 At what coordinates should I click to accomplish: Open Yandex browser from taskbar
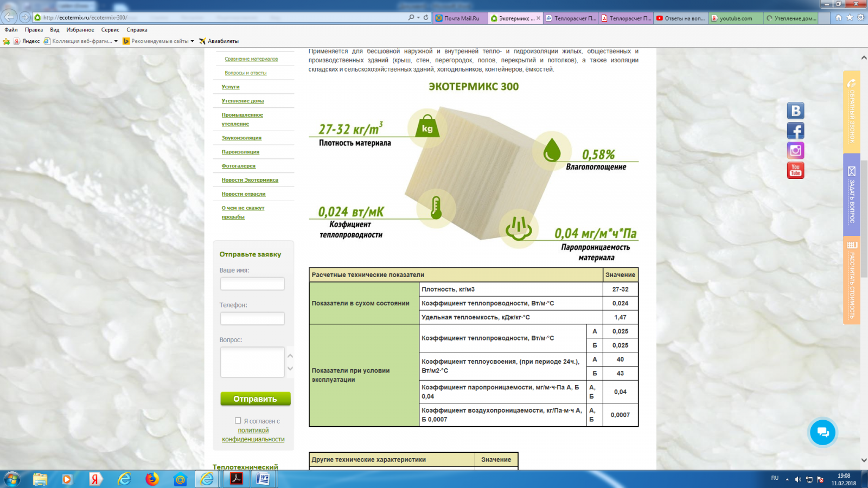coord(95,479)
